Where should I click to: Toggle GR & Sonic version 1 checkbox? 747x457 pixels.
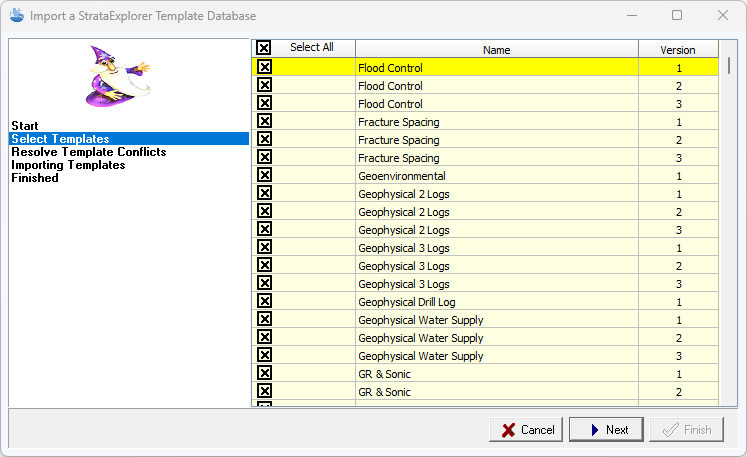coord(264,373)
